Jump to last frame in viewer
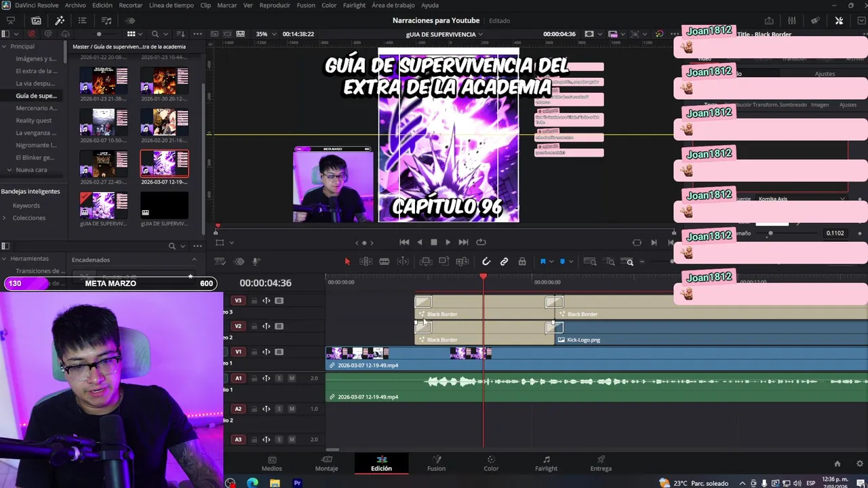Screen dimensions: 868x488 463,242
